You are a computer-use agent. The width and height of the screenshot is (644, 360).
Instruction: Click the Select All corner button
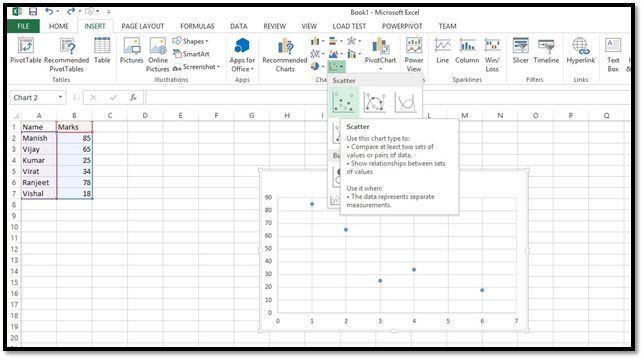coord(16,116)
